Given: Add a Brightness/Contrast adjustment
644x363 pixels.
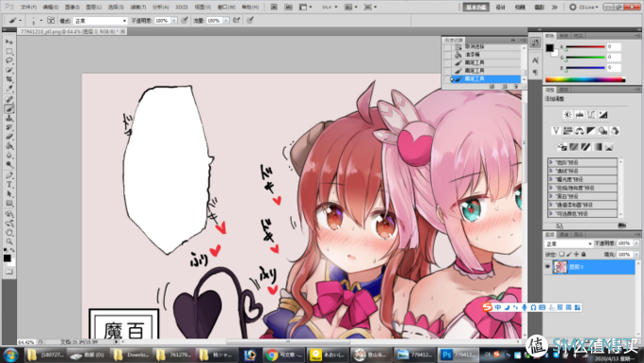Looking at the screenshot, I should 567,115.
